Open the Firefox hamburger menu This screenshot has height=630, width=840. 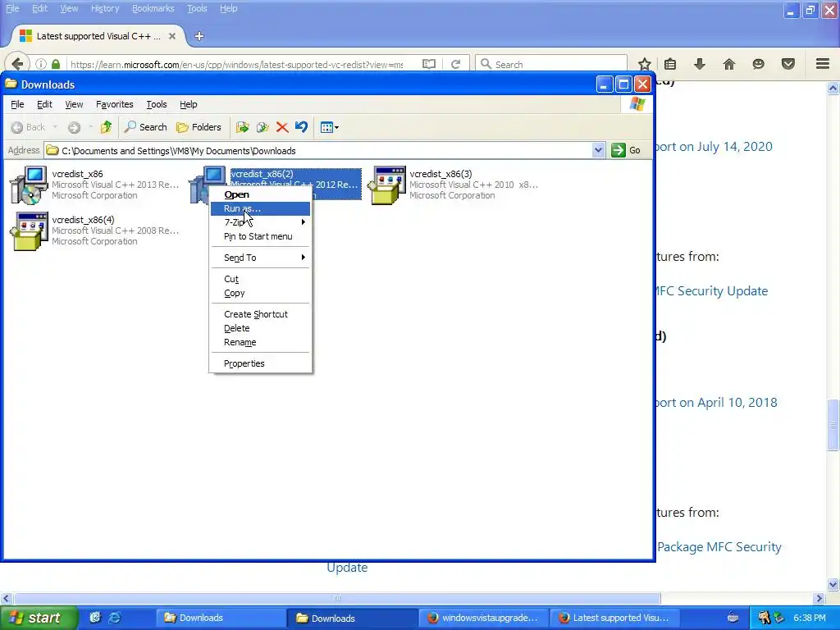(x=823, y=64)
